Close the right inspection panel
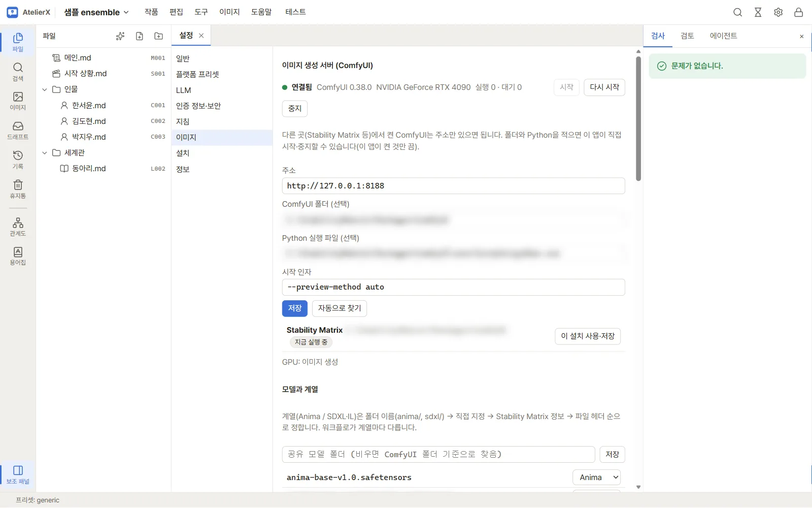 coord(802,37)
